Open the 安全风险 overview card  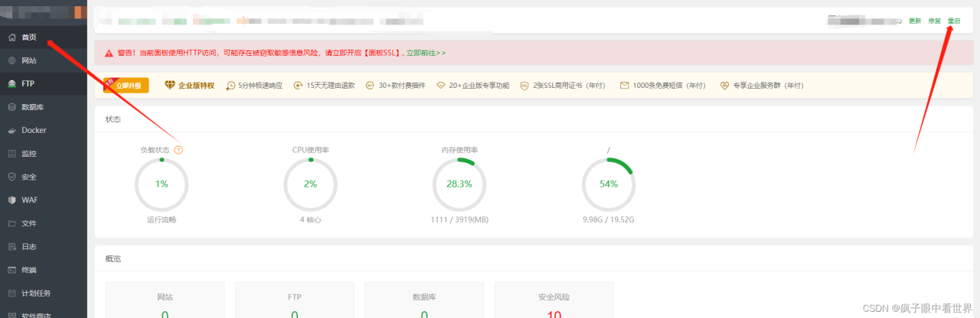tap(554, 300)
